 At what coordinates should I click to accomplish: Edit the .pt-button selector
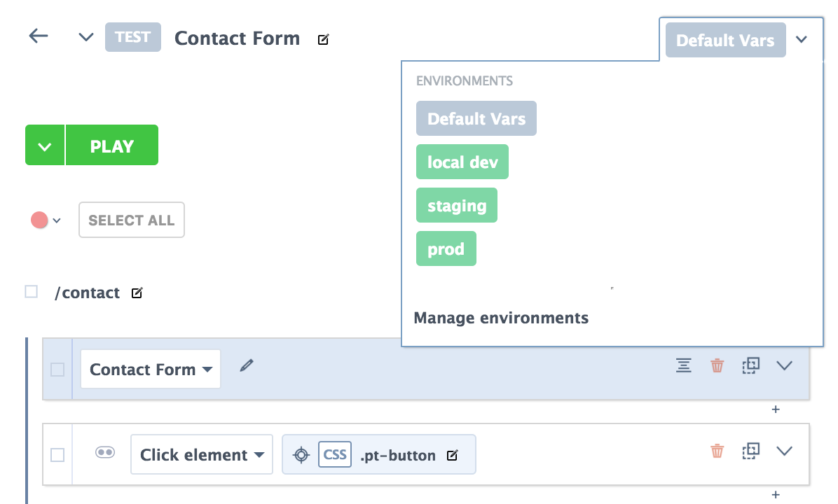pos(452,456)
